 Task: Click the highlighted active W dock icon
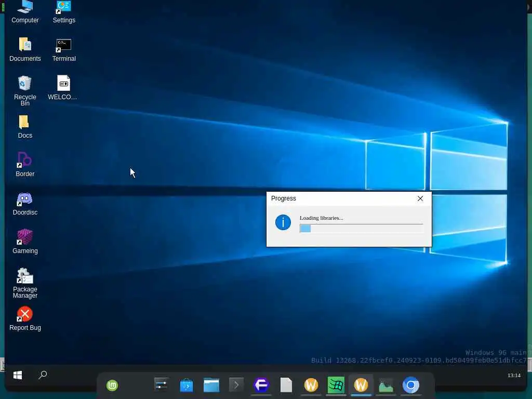361,385
